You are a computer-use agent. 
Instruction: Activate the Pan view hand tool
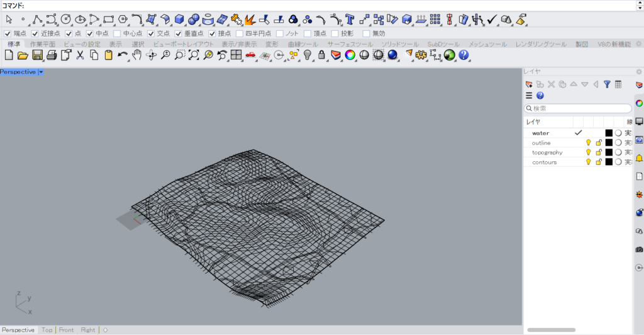(x=136, y=55)
